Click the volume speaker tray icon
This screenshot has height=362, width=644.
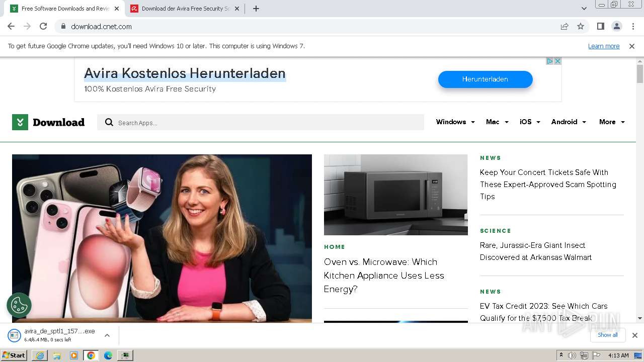coord(572,355)
